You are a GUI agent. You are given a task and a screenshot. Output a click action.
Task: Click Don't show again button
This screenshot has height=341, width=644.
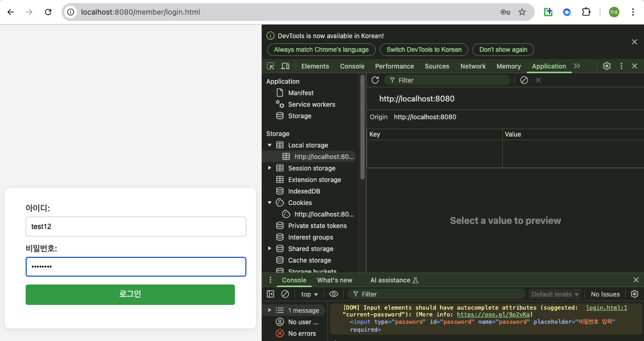point(503,50)
